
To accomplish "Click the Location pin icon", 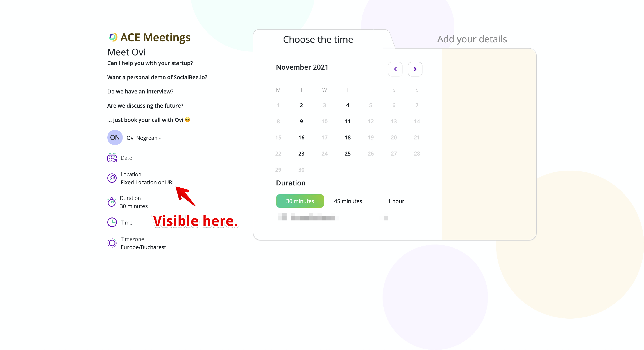I will [112, 178].
